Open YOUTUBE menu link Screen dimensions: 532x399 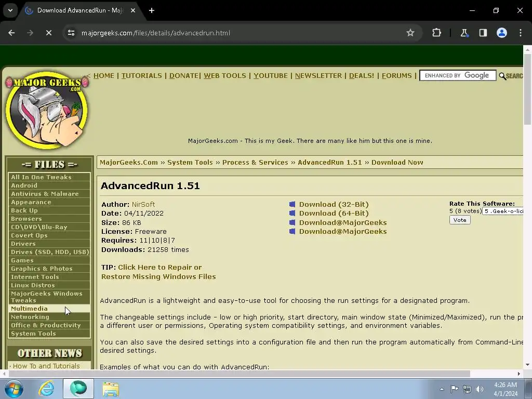(x=271, y=76)
